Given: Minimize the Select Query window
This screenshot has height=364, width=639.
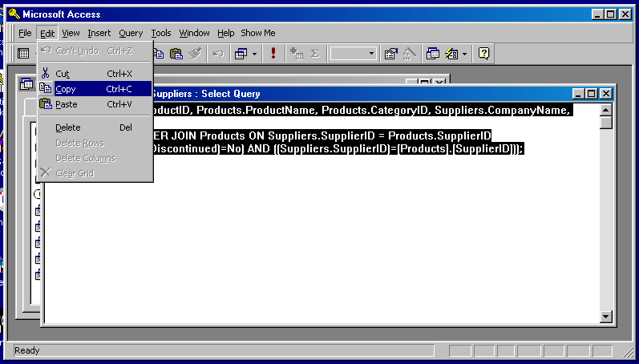Looking at the screenshot, I should 579,94.
